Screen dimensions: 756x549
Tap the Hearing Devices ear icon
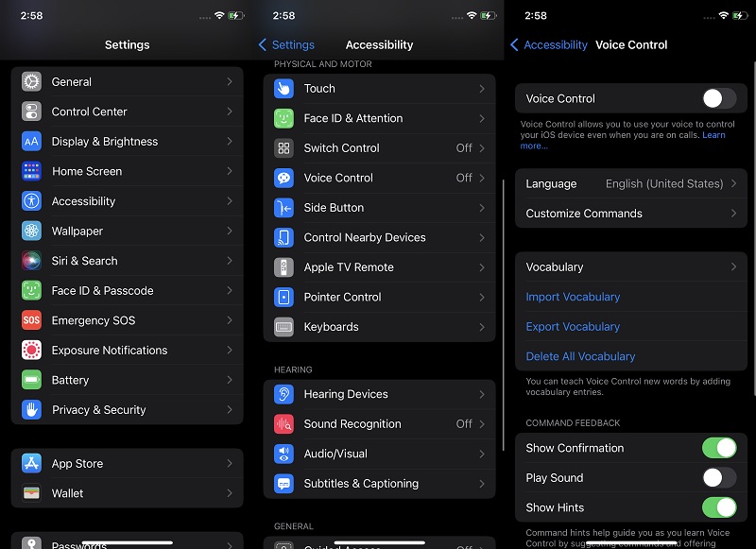click(284, 394)
